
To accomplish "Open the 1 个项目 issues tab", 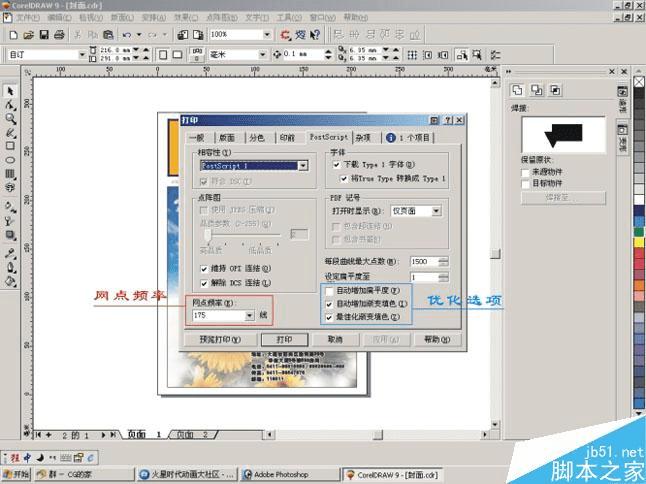I will [409, 138].
